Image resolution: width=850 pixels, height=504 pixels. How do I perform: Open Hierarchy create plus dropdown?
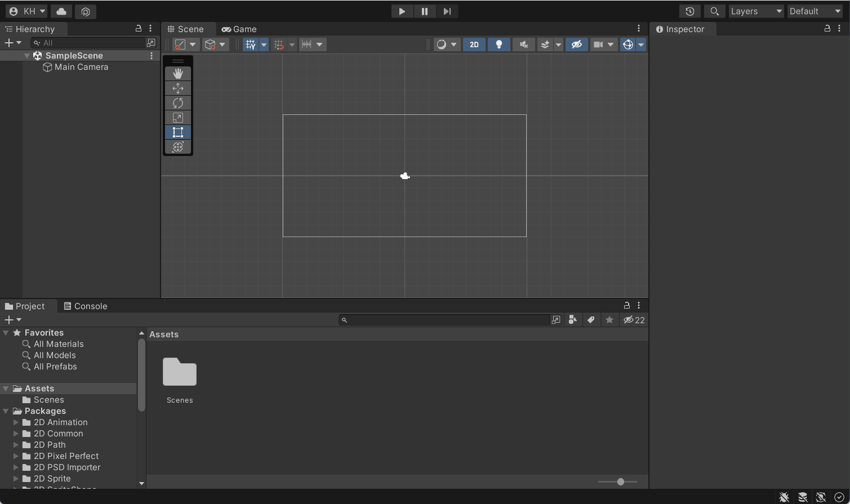coord(12,43)
